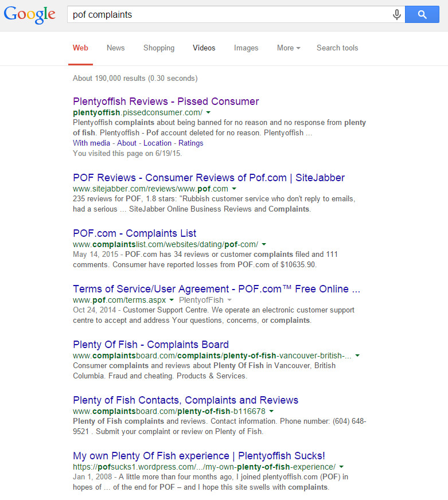Click the microphone voice search icon
This screenshot has height=500, width=448.
[396, 14]
